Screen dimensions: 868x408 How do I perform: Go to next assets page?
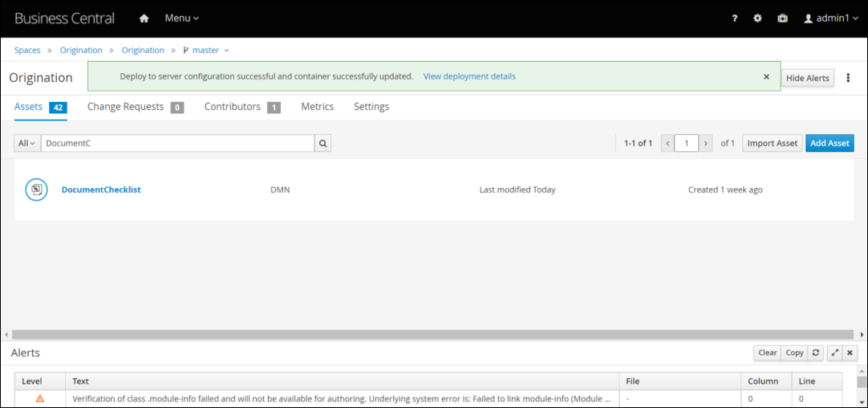(705, 143)
